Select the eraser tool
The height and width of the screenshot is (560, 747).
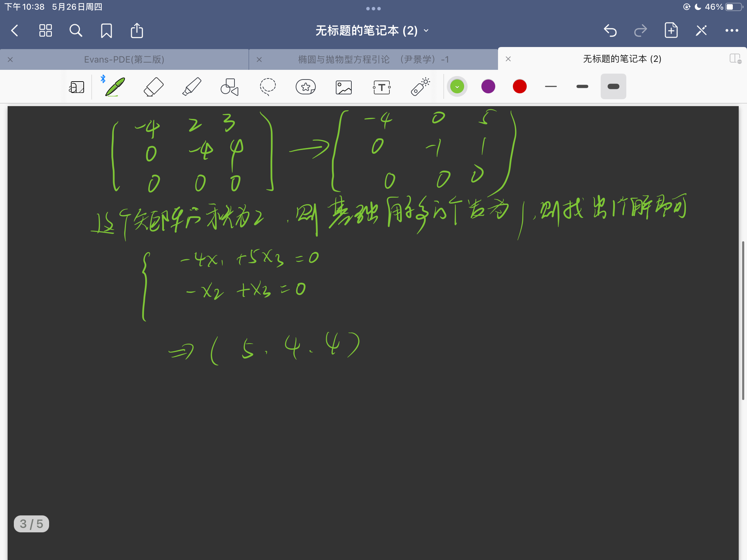153,87
